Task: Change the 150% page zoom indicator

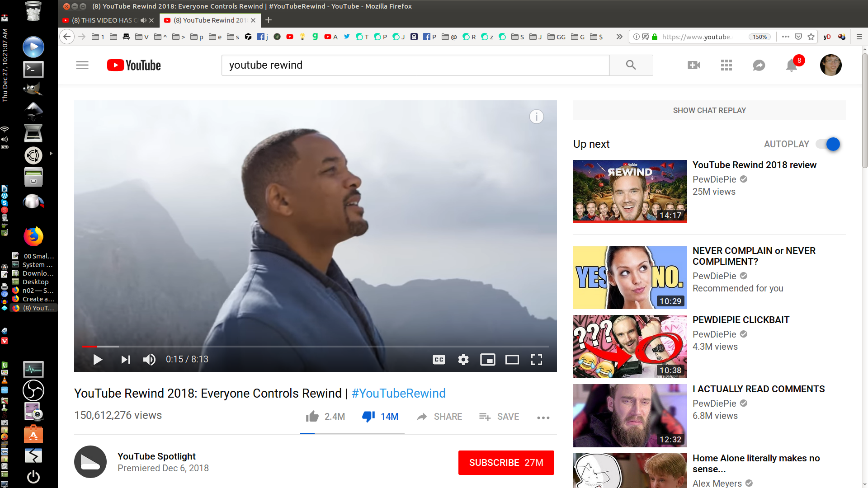Action: click(x=760, y=37)
